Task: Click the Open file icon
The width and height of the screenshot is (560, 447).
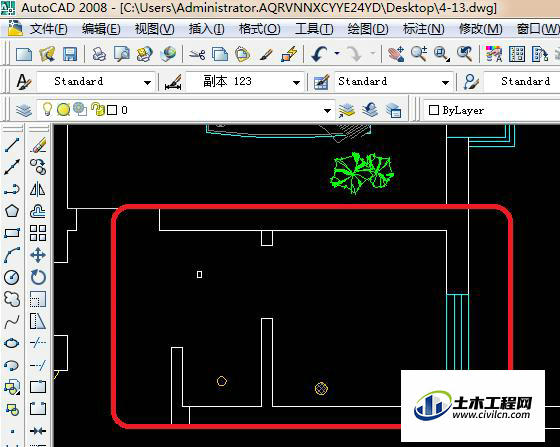Action: pos(47,55)
